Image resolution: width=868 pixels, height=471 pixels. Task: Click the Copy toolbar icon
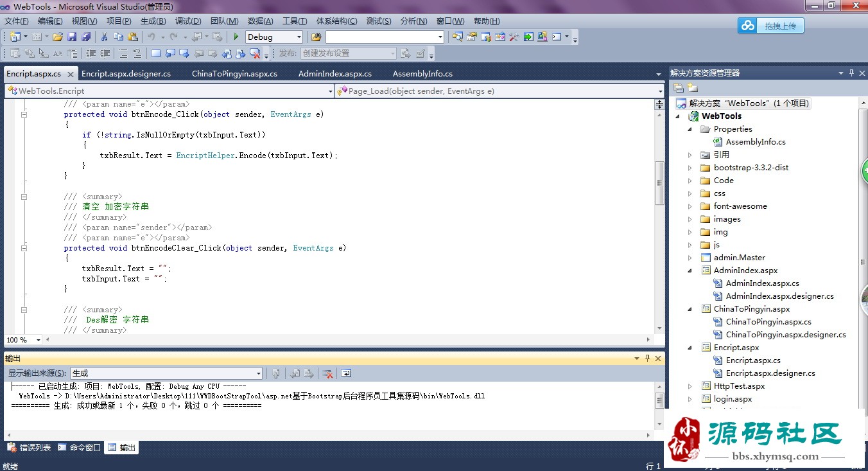click(x=119, y=37)
